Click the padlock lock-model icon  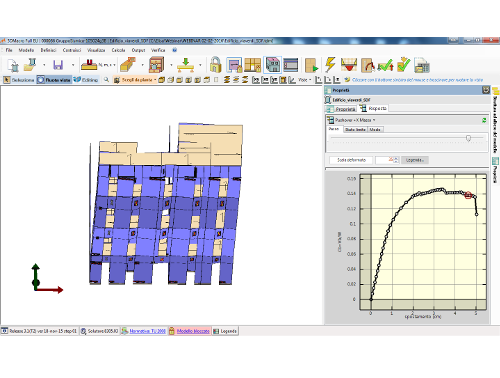click(215, 65)
